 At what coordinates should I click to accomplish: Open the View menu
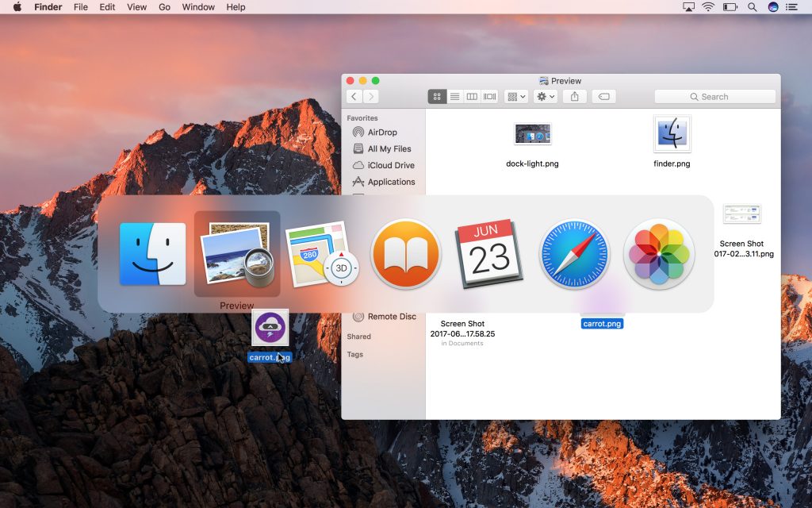point(136,7)
